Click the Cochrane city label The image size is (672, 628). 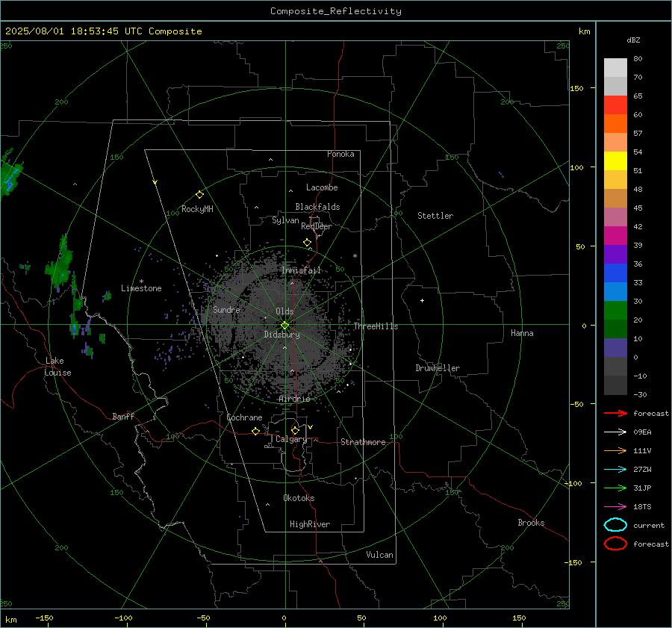click(x=244, y=417)
